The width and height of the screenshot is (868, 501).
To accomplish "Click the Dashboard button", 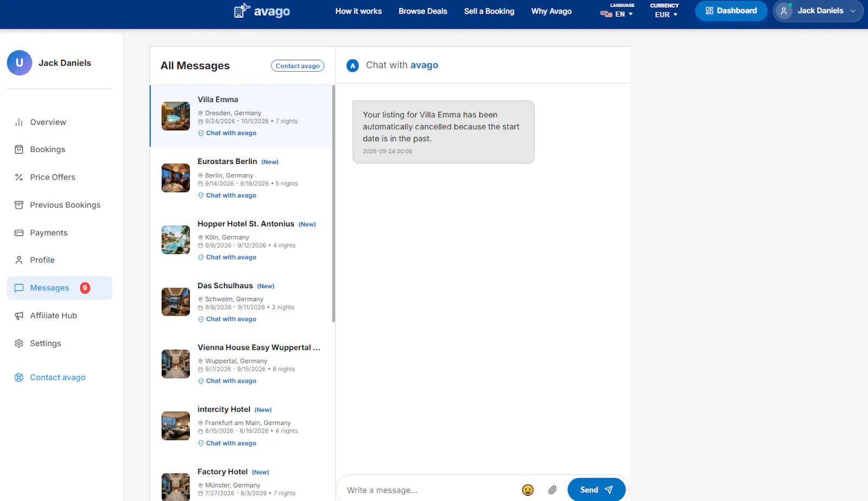I will click(x=731, y=11).
